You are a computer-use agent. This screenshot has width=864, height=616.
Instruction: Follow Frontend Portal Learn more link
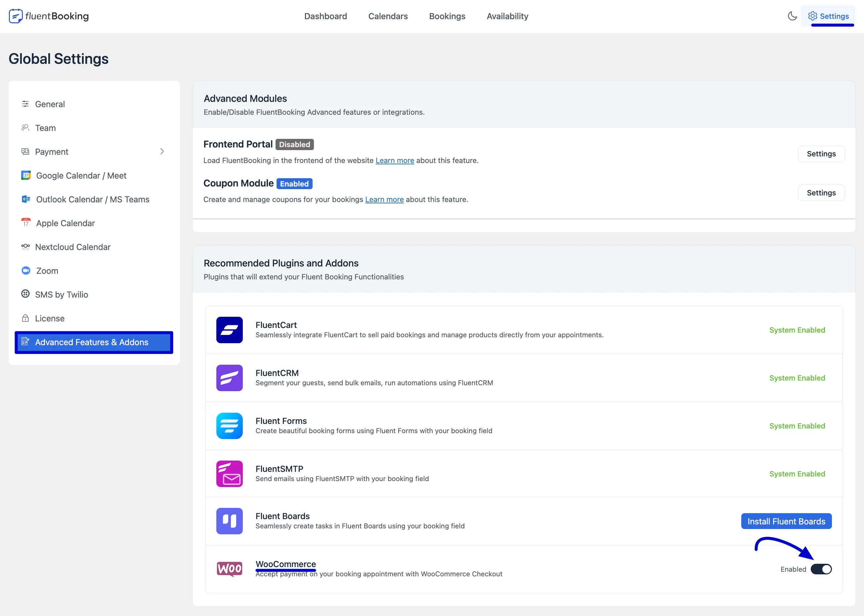pos(395,160)
